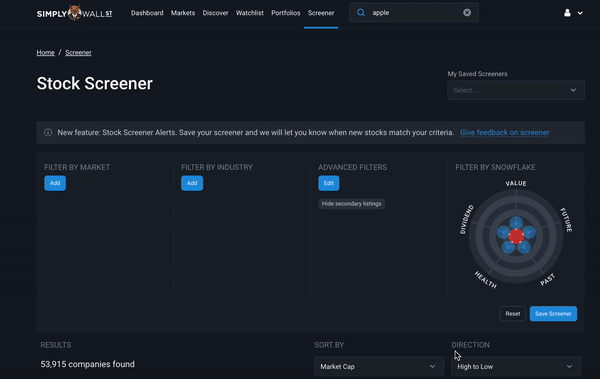Follow the Screener breadcrumb link

click(78, 52)
